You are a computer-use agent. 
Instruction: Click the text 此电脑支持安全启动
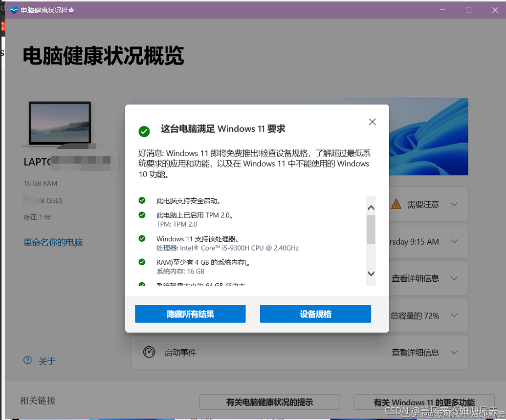pyautogui.click(x=189, y=201)
